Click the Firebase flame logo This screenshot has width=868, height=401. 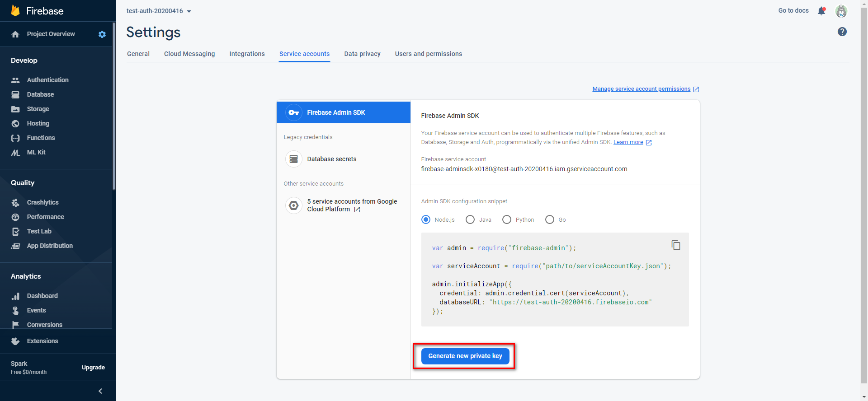(x=15, y=10)
